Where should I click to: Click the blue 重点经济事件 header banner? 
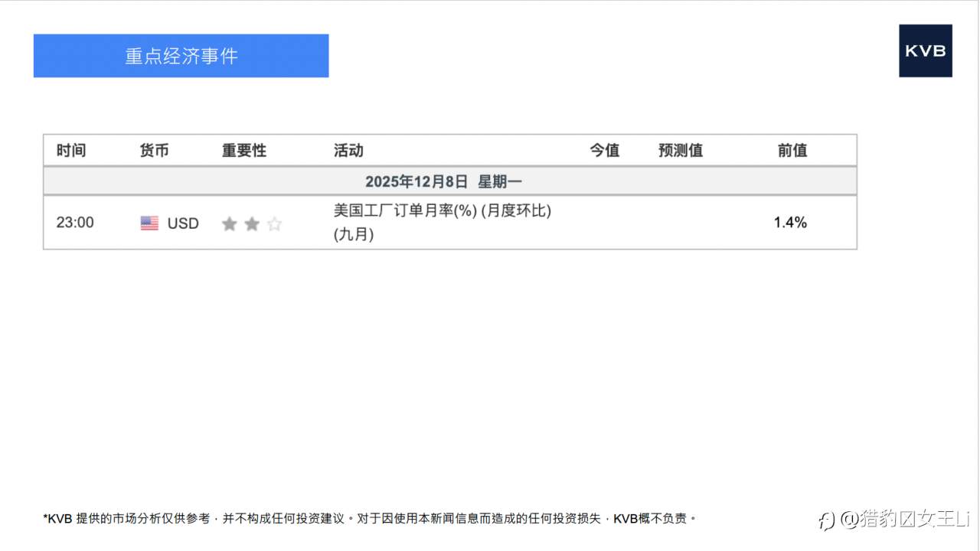click(x=181, y=55)
